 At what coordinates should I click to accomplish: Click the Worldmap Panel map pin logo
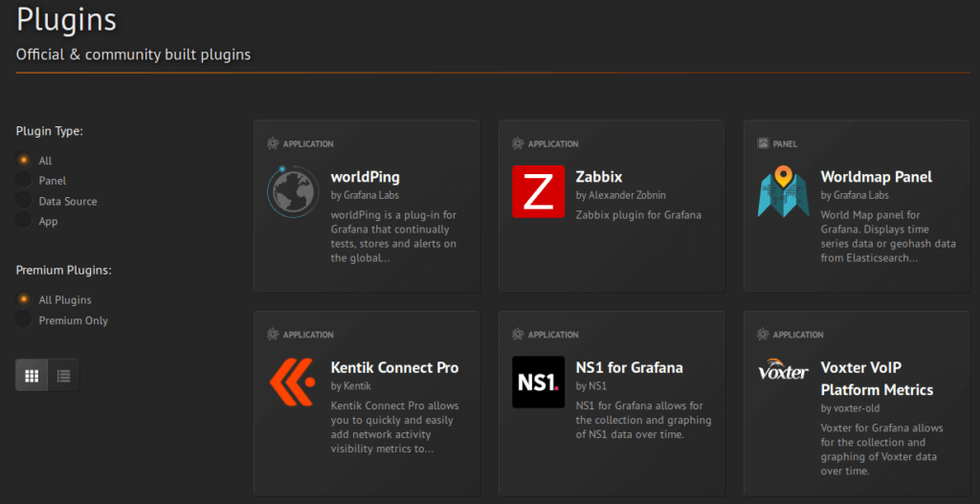click(x=783, y=191)
